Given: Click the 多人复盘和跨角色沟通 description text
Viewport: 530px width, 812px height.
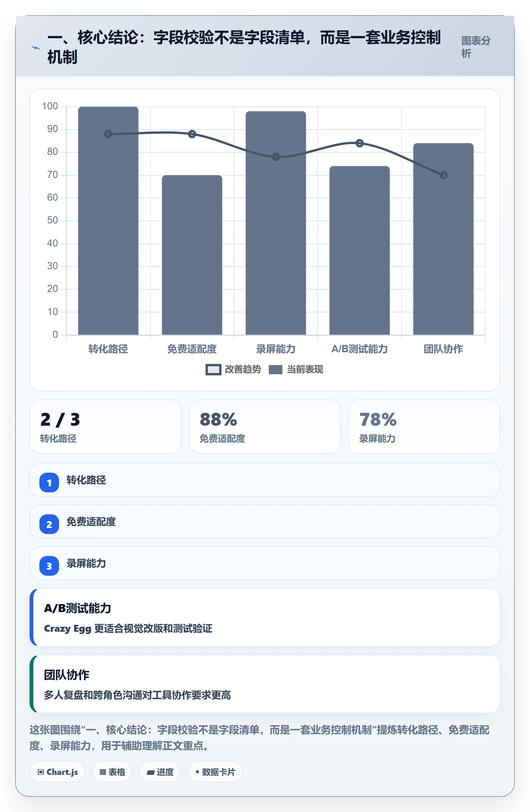Looking at the screenshot, I should tap(137, 695).
